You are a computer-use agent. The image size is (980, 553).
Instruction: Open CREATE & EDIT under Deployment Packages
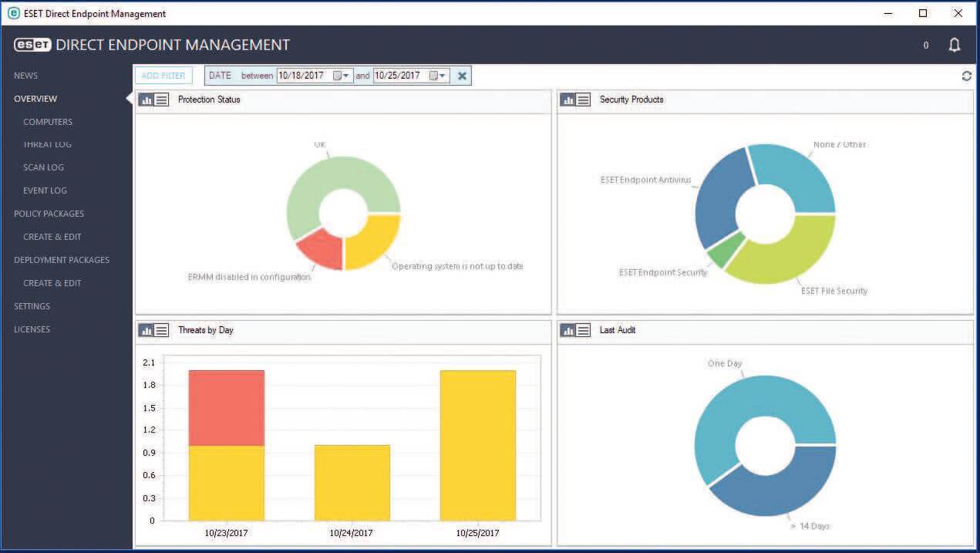(52, 283)
